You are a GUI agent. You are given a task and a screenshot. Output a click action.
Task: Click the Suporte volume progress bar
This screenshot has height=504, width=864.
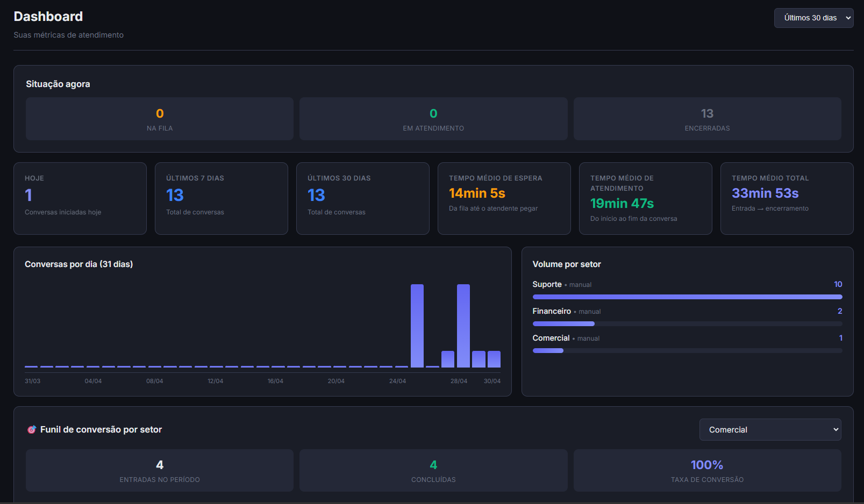click(x=687, y=297)
